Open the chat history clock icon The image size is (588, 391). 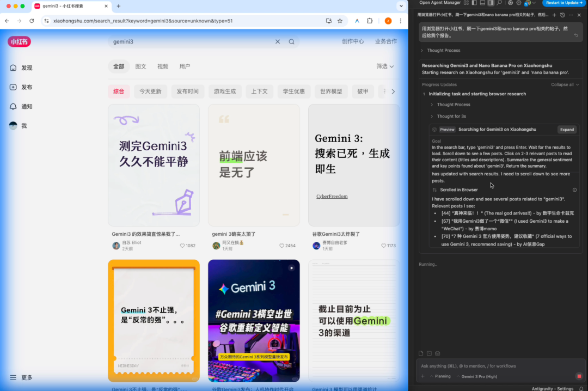coord(562,15)
